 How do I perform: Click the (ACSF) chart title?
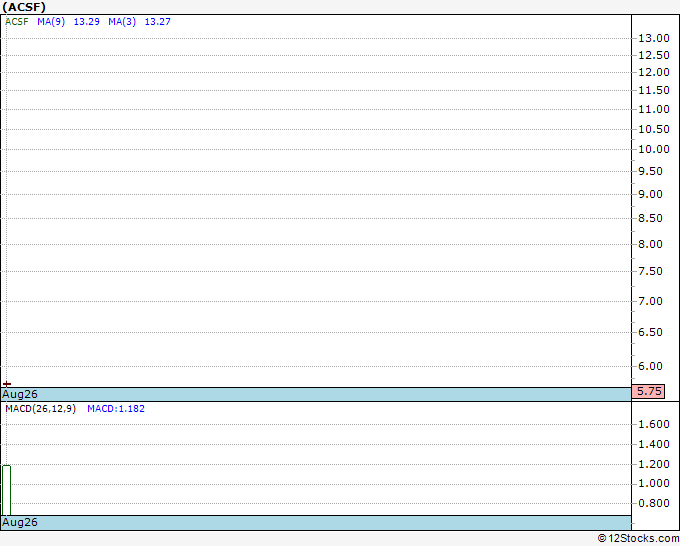[24, 7]
